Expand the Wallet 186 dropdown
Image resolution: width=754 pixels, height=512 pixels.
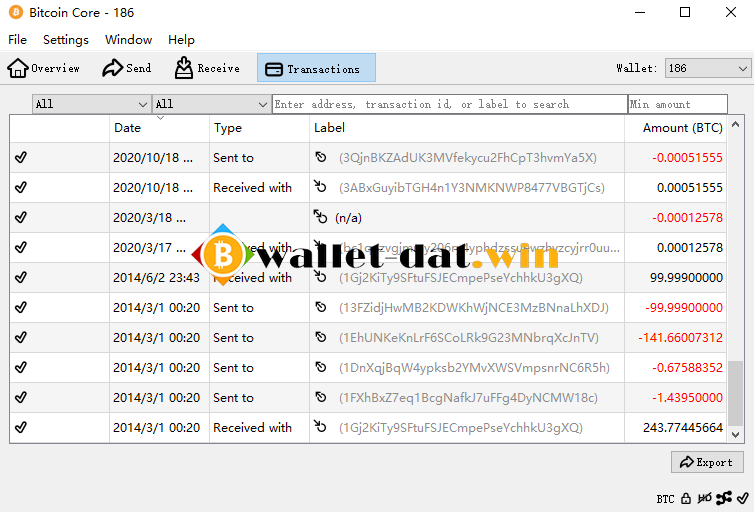[707, 68]
